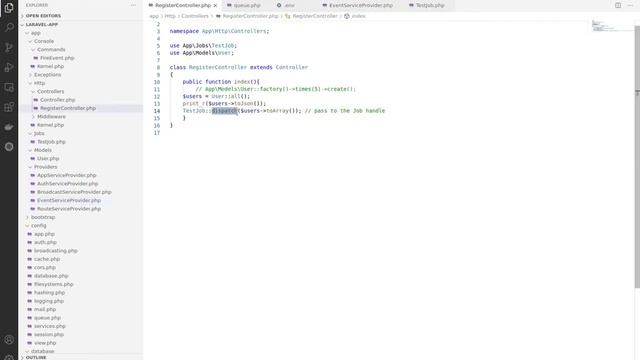Viewport: 640px width, 360px height.
Task: Open the Explorer view icon
Action: [9, 8]
